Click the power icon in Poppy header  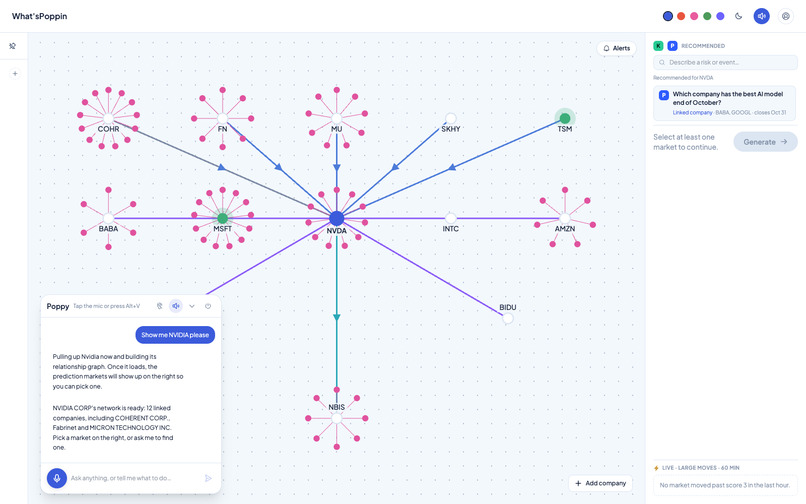pyautogui.click(x=208, y=306)
